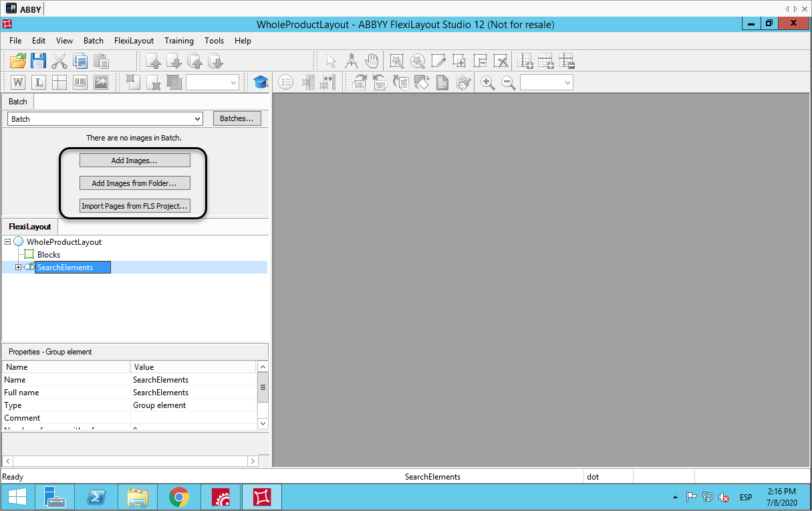Click the Add Images... button
Screen dimensions: 812x511
coord(135,161)
